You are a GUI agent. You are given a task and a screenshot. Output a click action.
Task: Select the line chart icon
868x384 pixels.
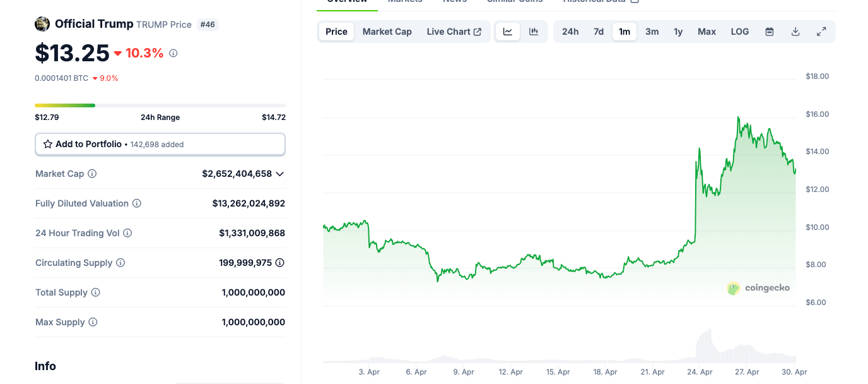(507, 31)
